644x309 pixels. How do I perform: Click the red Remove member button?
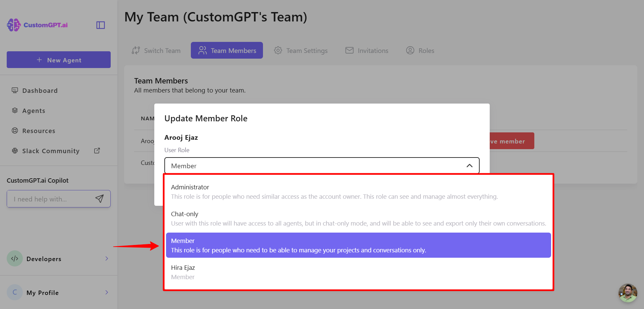point(512,141)
